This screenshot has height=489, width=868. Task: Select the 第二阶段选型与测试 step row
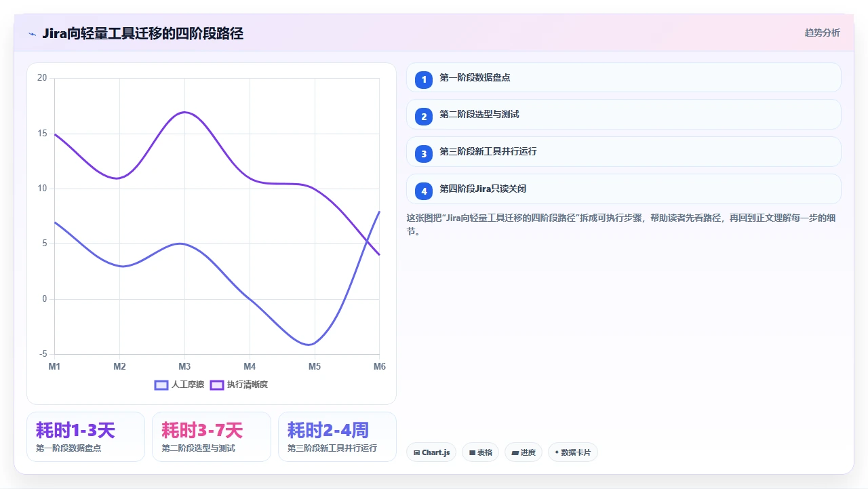point(623,115)
